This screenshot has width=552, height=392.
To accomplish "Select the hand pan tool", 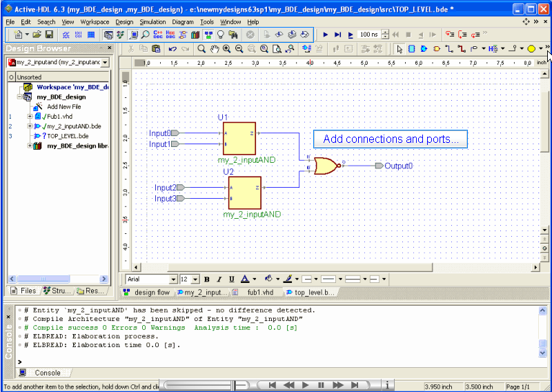I will 214,49.
